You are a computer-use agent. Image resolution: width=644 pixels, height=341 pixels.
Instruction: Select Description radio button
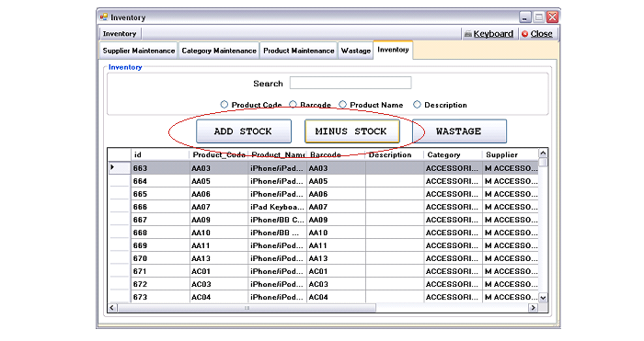pyautogui.click(x=417, y=105)
